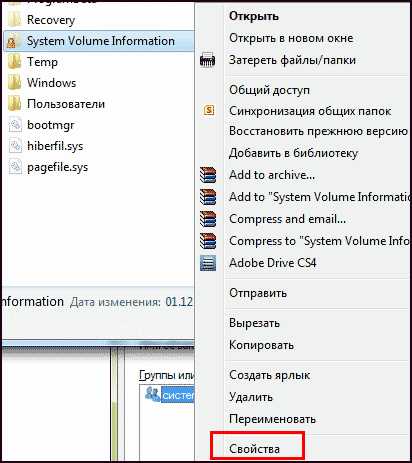Choose Добавить в библиотеку option

pos(293,153)
